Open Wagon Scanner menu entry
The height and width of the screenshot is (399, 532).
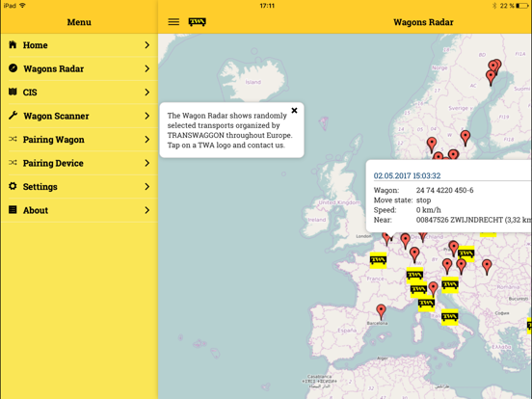point(79,116)
